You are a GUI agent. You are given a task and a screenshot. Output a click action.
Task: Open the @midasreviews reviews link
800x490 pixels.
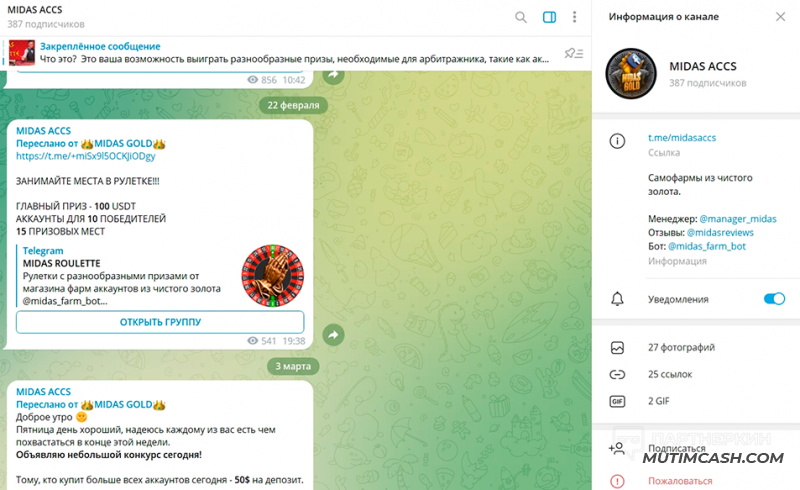[720, 233]
